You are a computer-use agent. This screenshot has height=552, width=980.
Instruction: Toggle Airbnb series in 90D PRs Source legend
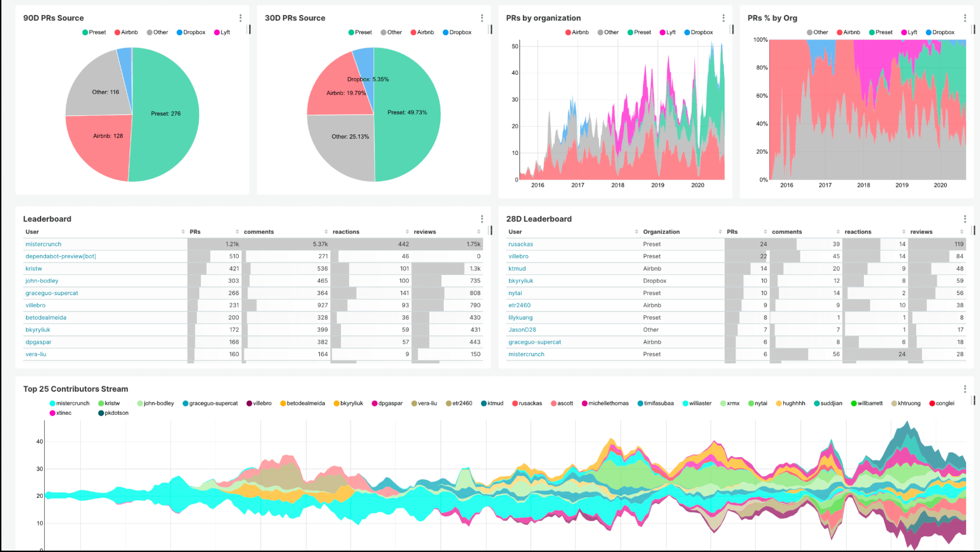tap(126, 32)
